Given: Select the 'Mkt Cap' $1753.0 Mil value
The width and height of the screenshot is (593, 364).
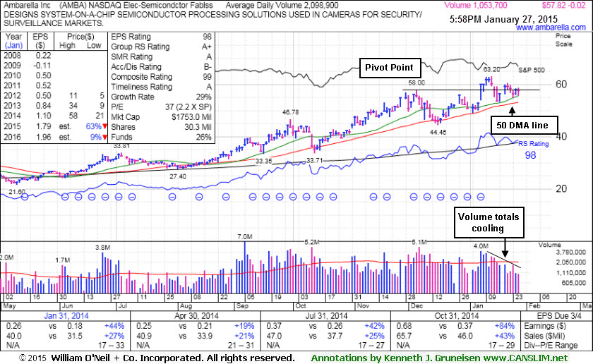Looking at the screenshot, I should (191, 117).
